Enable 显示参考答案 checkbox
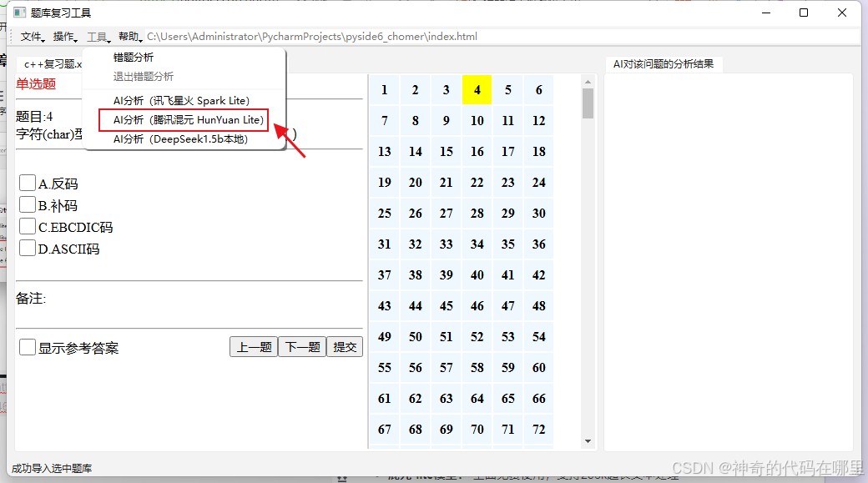This screenshot has height=483, width=868. (x=27, y=348)
